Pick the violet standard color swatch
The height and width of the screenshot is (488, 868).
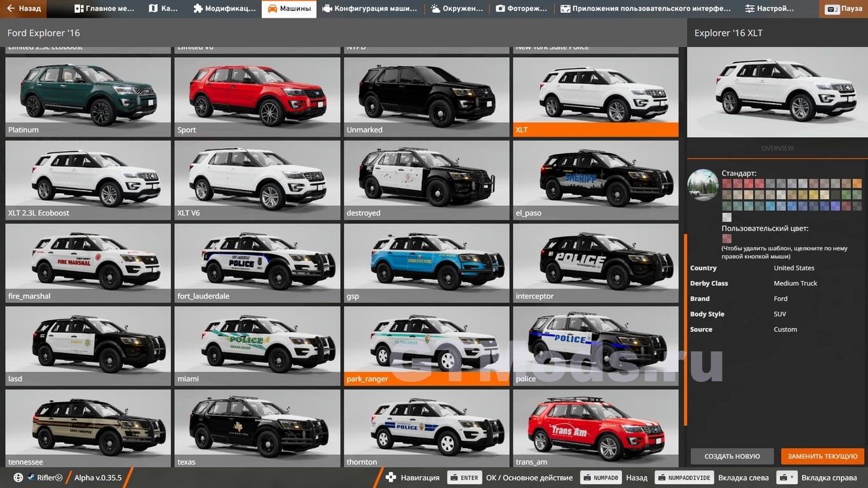[836, 206]
